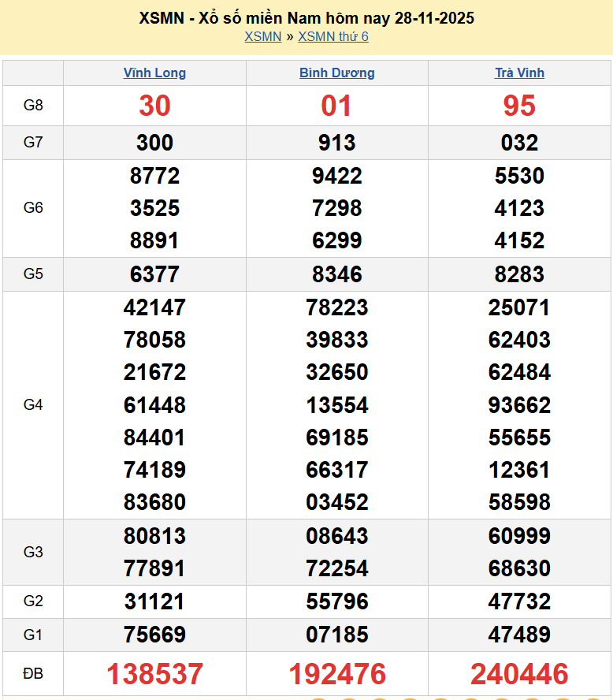Open the XSMN thứ 6 link
This screenshot has height=700, width=613.
tap(333, 36)
